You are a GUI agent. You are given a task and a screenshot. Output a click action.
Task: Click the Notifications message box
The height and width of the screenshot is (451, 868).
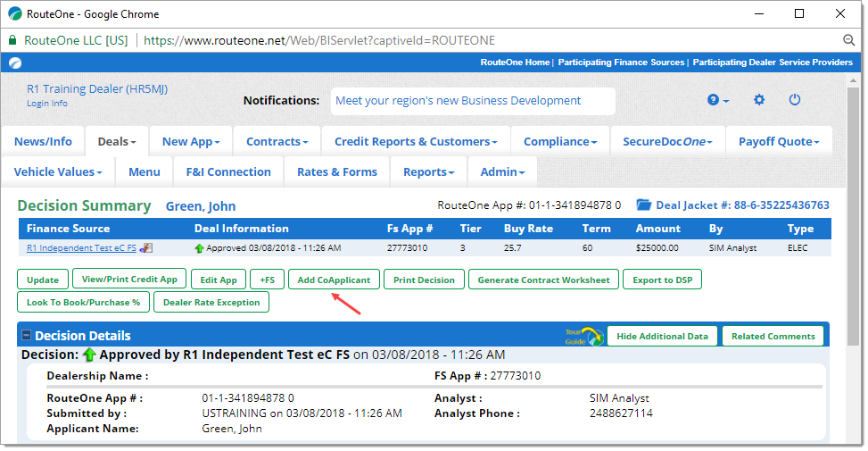(474, 101)
